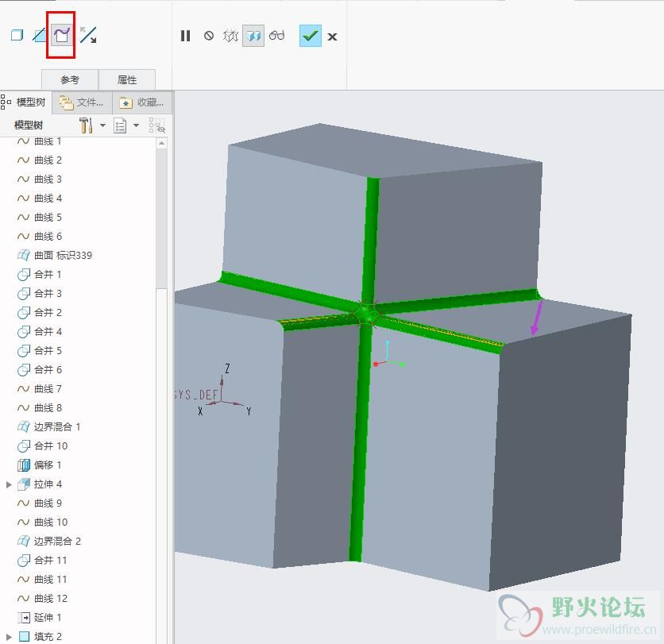Viewport: 664px width, 644px height.
Task: Select 曲线 9 in model tree
Action: tap(48, 503)
